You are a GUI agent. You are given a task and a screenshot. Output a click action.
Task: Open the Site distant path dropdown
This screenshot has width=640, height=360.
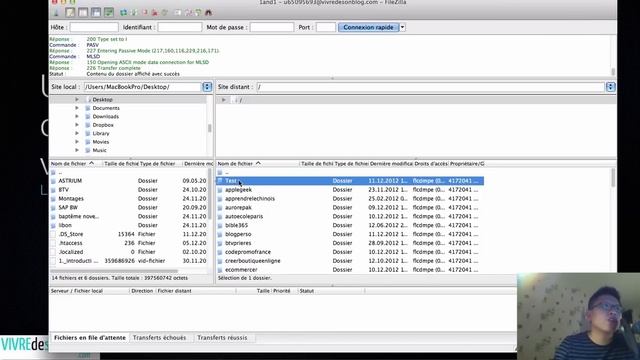pos(611,87)
